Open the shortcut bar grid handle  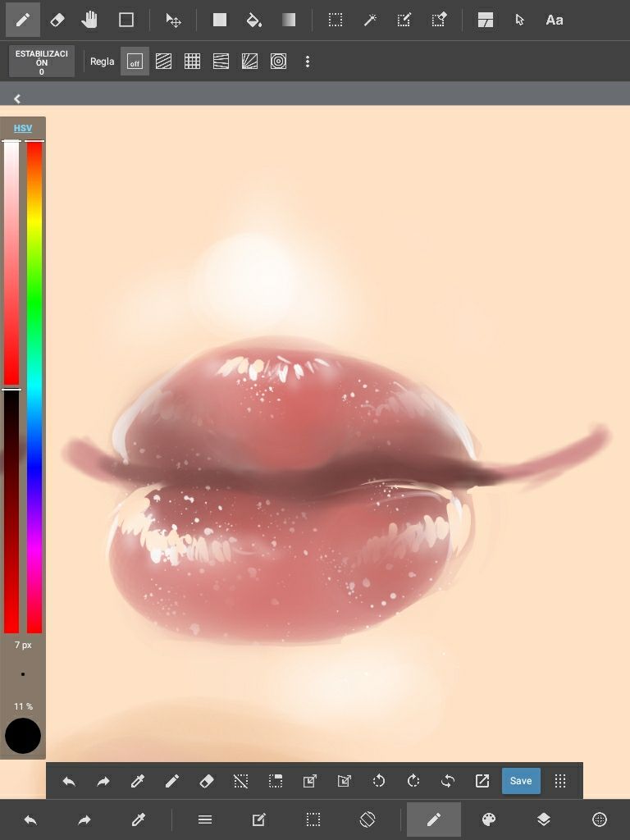[560, 781]
